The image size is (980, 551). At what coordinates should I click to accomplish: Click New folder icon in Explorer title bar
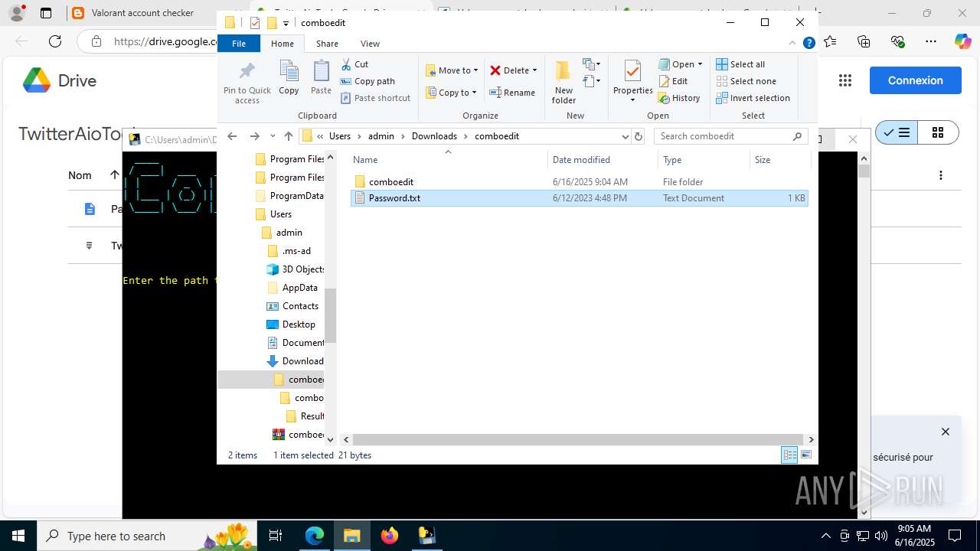(271, 23)
